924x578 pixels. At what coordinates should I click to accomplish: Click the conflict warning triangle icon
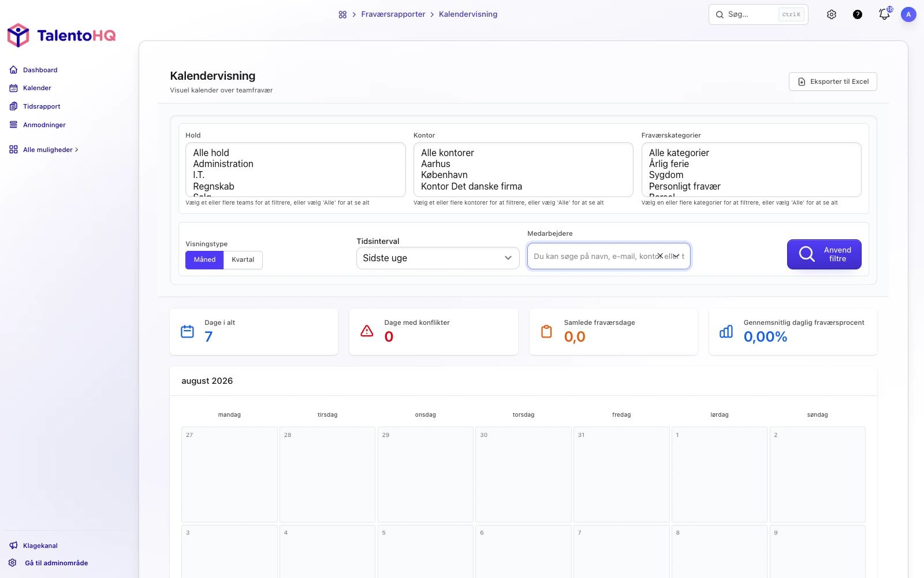(x=367, y=331)
